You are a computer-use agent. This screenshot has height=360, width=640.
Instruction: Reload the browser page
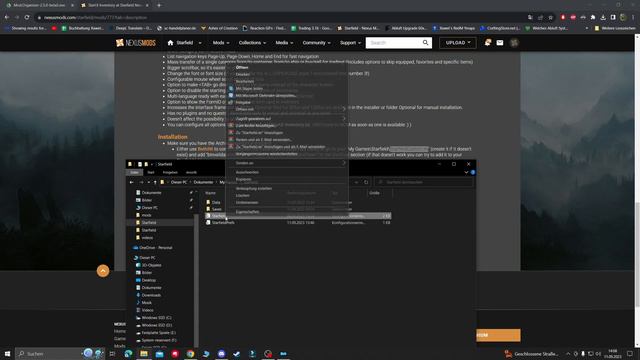point(27,17)
